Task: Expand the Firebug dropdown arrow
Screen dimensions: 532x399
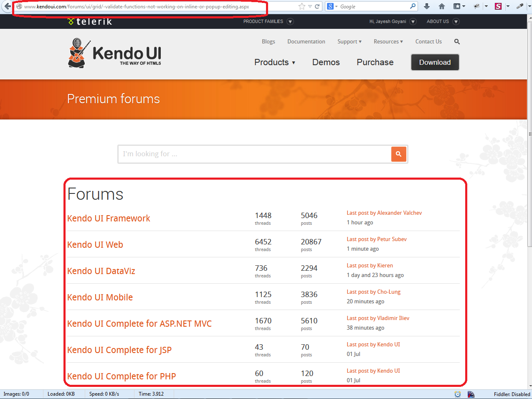Action: pos(486,6)
